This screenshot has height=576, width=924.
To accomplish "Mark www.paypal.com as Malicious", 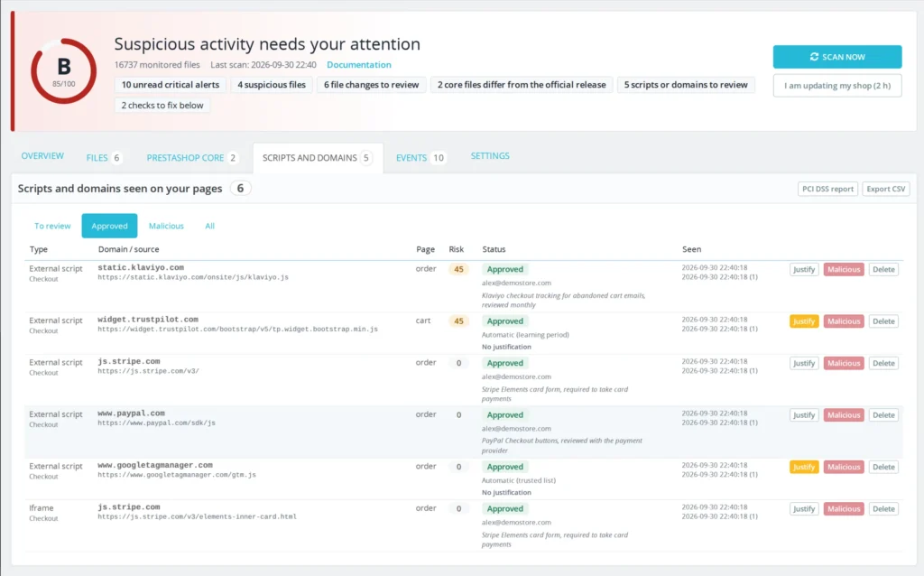I will (x=844, y=415).
